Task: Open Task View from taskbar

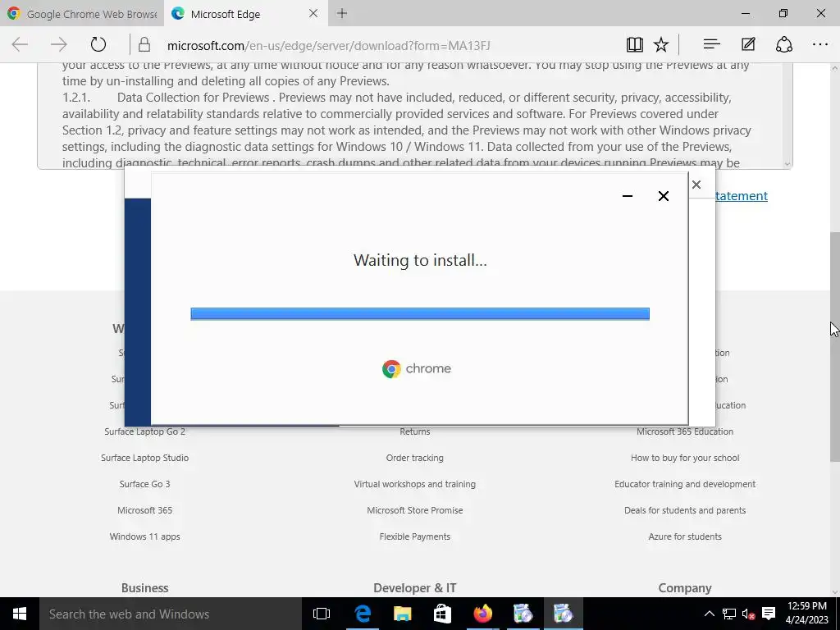Action: tap(322, 614)
